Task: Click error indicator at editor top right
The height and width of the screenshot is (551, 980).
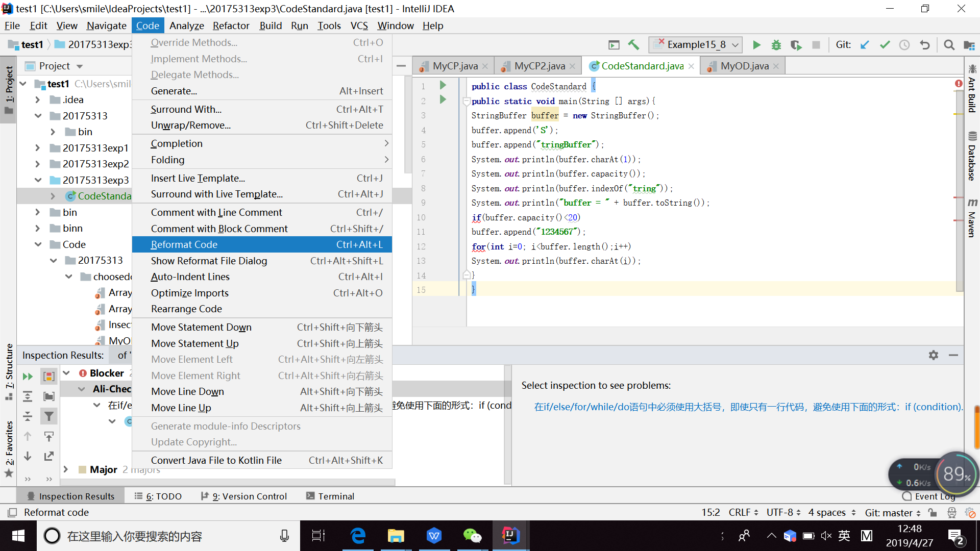Action: [x=958, y=83]
